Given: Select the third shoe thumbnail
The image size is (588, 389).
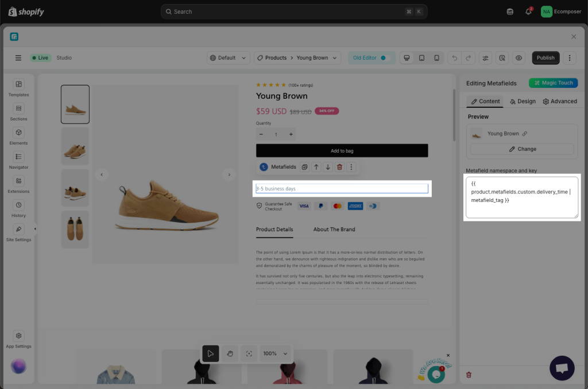Looking at the screenshot, I should (x=75, y=188).
